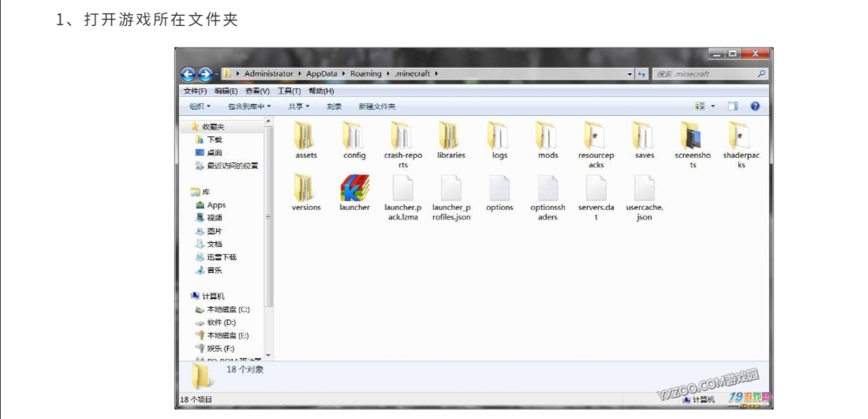This screenshot has height=419, width=868.
Task: Select the servers.dat file
Action: pyautogui.click(x=597, y=197)
